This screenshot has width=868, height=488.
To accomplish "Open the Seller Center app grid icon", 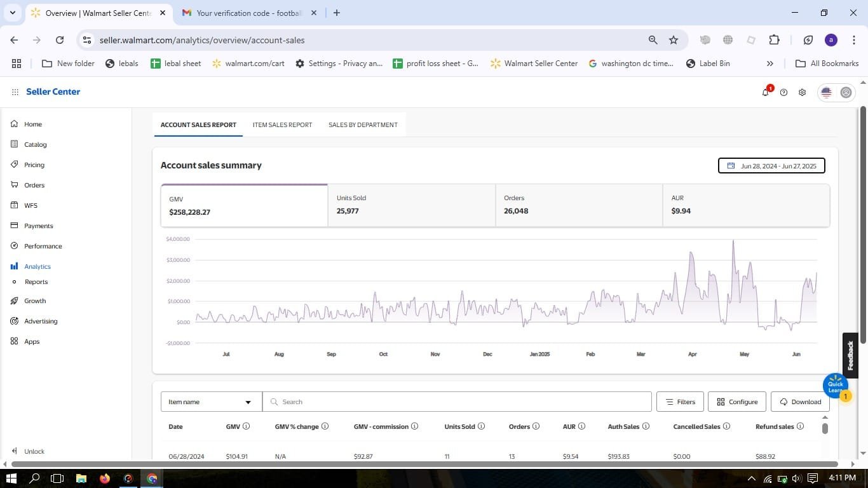I will (x=15, y=92).
